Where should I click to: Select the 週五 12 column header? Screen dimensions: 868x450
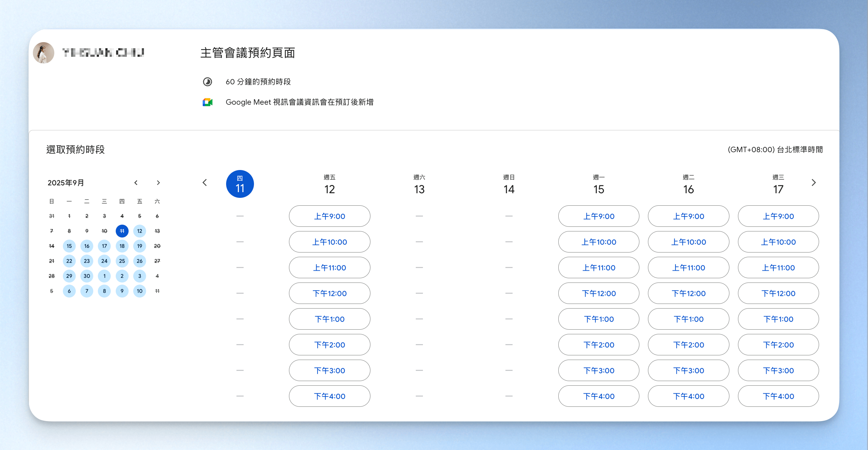(329, 185)
